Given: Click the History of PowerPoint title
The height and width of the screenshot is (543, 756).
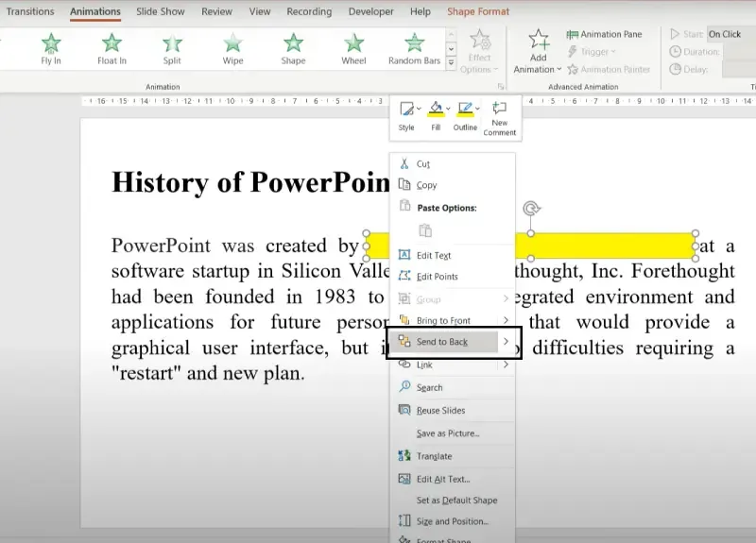Looking at the screenshot, I should point(250,182).
